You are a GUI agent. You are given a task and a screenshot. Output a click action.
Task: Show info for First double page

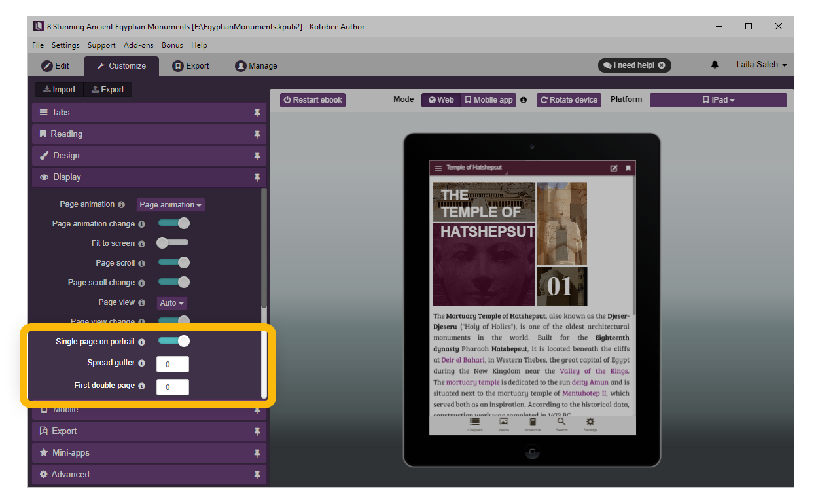(x=142, y=386)
